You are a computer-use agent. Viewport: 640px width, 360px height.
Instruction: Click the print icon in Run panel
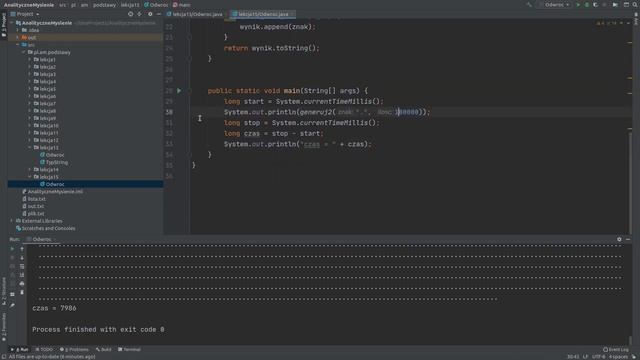point(22,284)
